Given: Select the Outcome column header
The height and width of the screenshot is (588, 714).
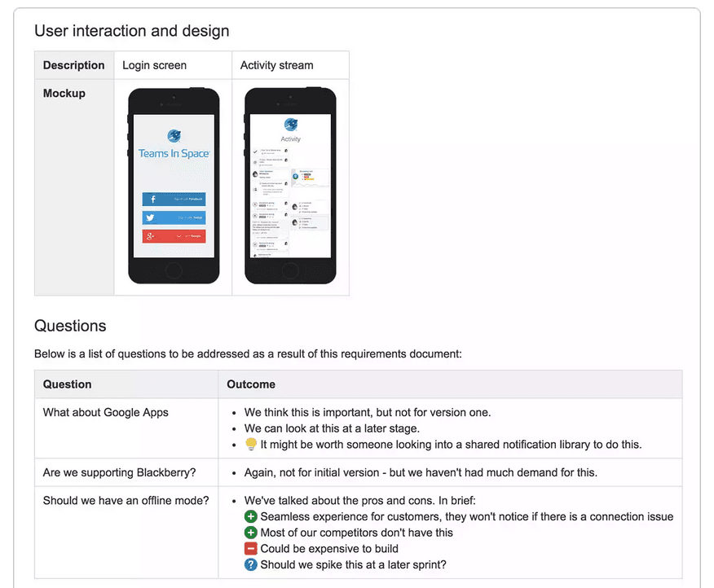Looking at the screenshot, I should (x=251, y=384).
